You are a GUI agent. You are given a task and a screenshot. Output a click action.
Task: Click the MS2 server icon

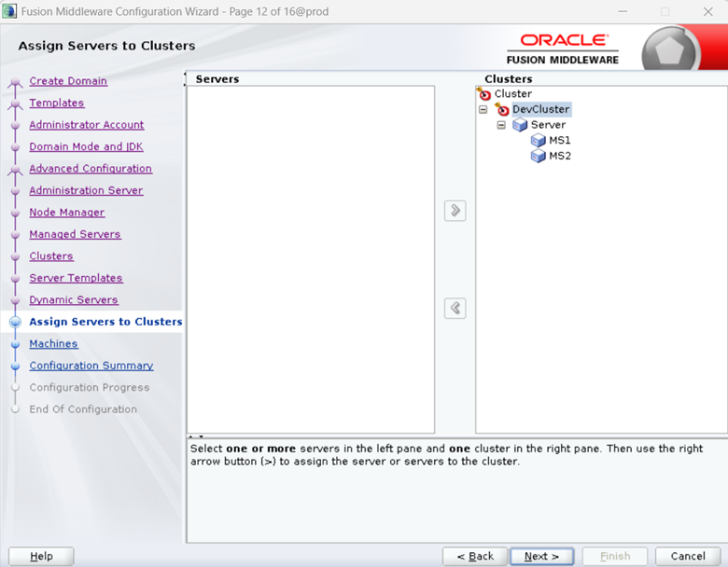tap(539, 156)
